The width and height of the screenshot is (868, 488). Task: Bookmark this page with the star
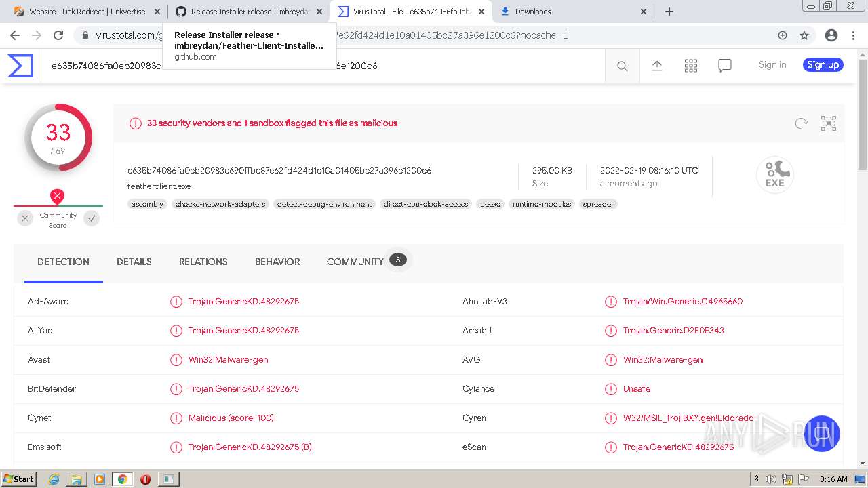pos(804,35)
